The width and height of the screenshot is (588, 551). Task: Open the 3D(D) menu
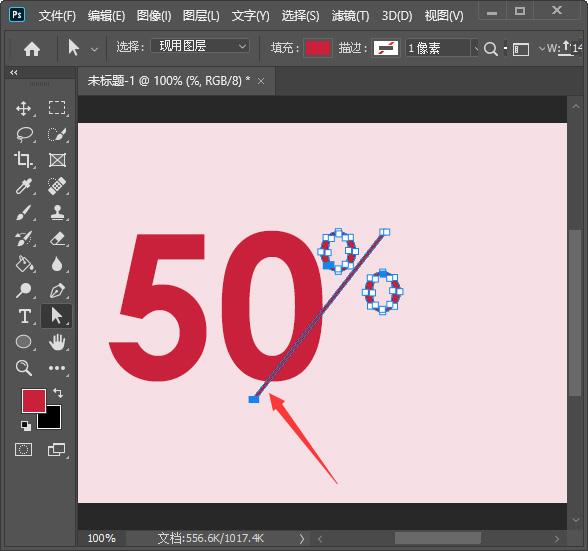pos(397,16)
